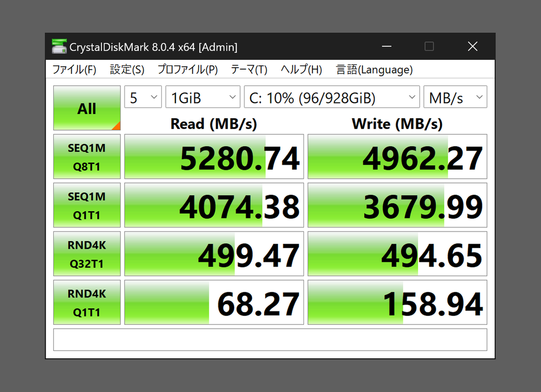This screenshot has height=392, width=541.
Task: Open the ヘルプ(H) menu
Action: click(301, 69)
